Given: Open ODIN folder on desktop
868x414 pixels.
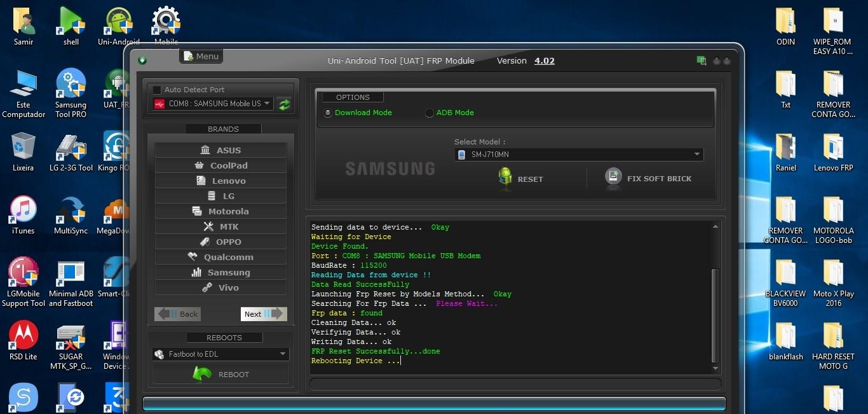Looking at the screenshot, I should [786, 27].
